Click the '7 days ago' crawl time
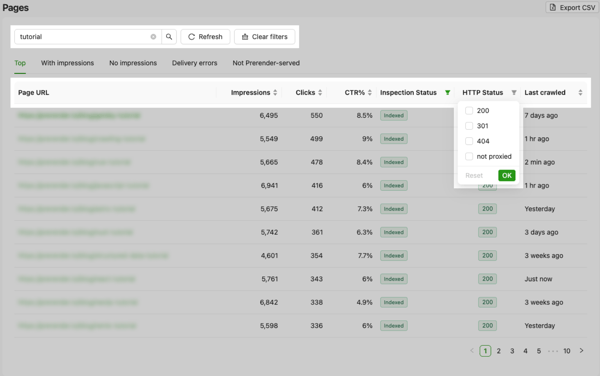Viewport: 600px width, 376px height. [541, 116]
